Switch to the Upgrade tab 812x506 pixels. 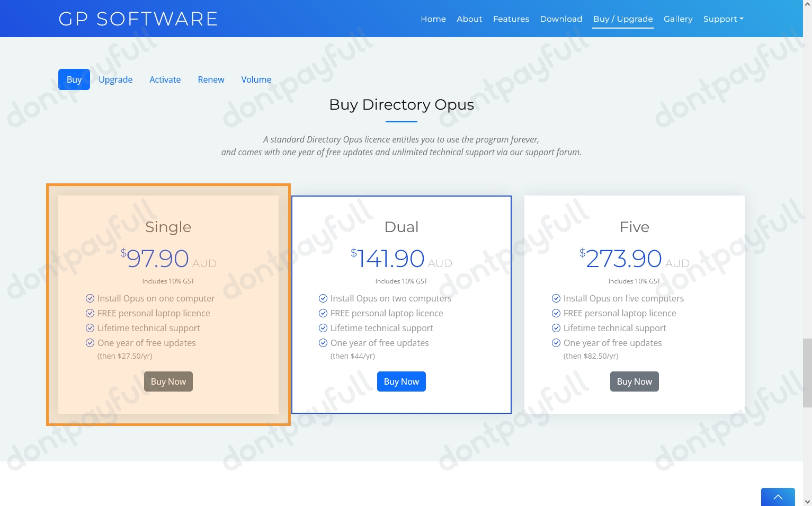pyautogui.click(x=115, y=79)
